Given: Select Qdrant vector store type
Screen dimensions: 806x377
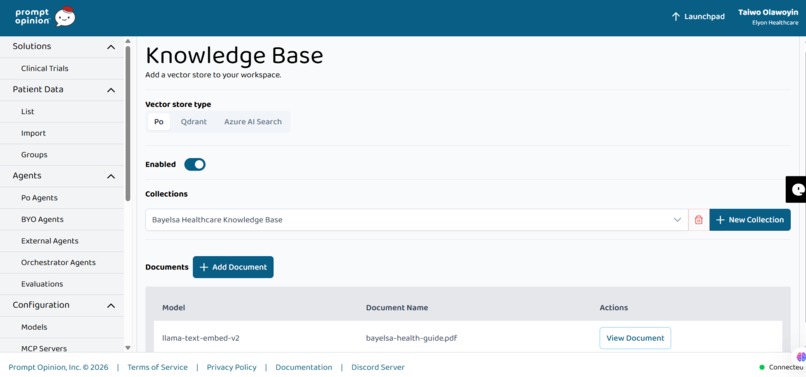Looking at the screenshot, I should [x=194, y=122].
